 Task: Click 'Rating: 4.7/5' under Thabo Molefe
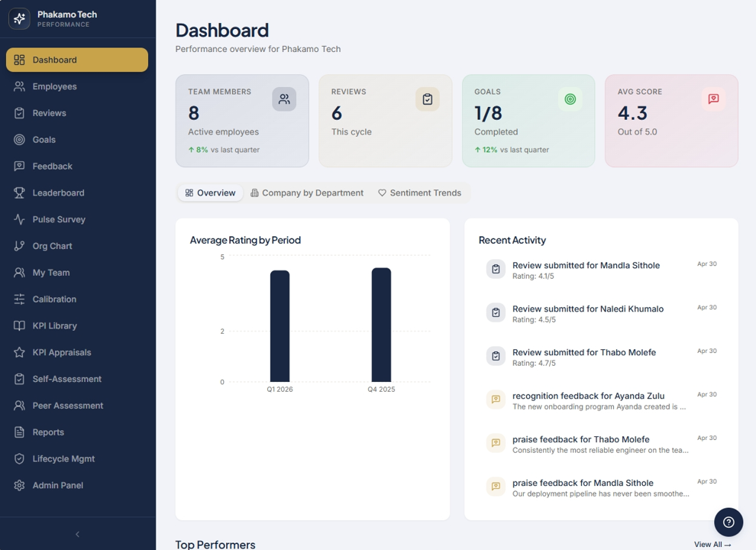[x=534, y=364]
